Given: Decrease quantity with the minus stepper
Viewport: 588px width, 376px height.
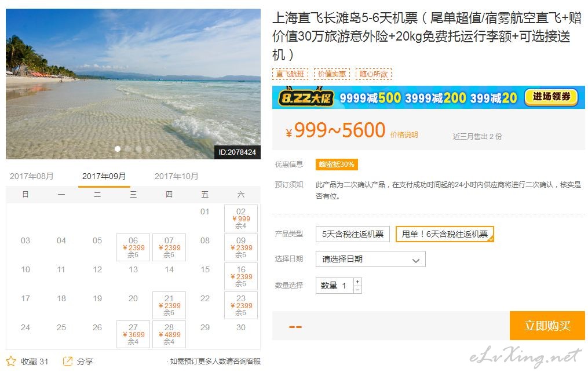Looking at the screenshot, I should point(358,290).
